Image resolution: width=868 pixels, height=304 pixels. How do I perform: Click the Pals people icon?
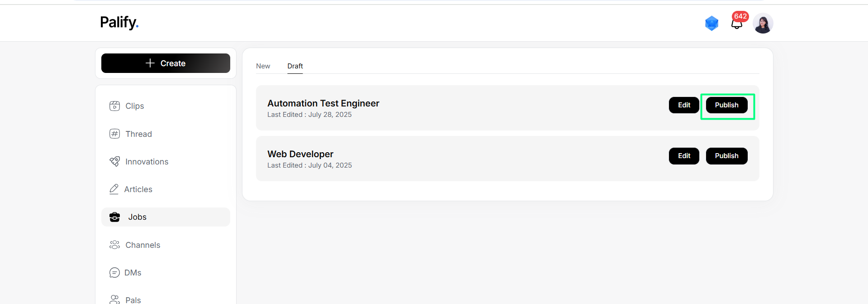(114, 299)
